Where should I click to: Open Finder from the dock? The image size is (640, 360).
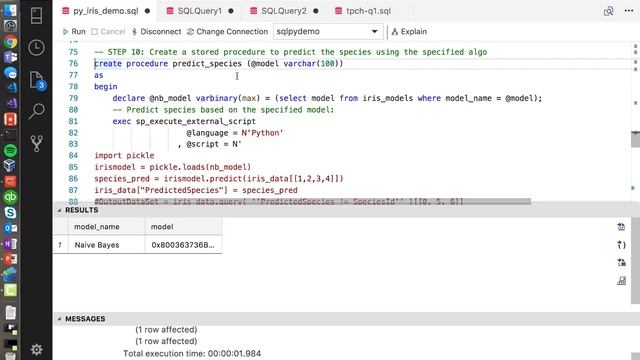point(10,10)
